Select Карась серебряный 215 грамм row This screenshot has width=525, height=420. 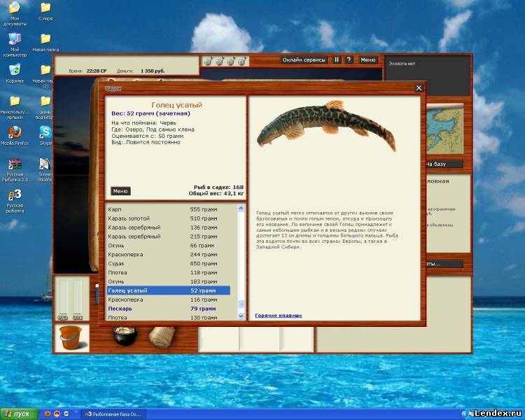tap(169, 237)
